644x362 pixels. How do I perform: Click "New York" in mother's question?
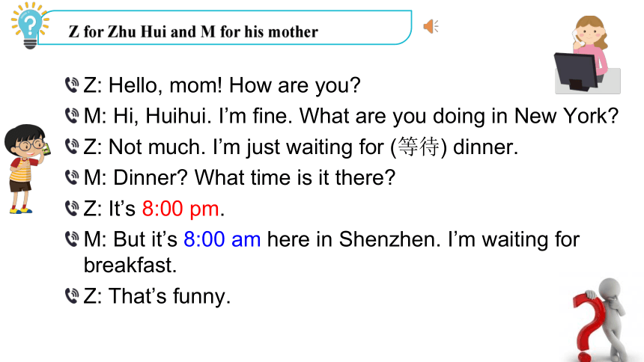click(566, 116)
